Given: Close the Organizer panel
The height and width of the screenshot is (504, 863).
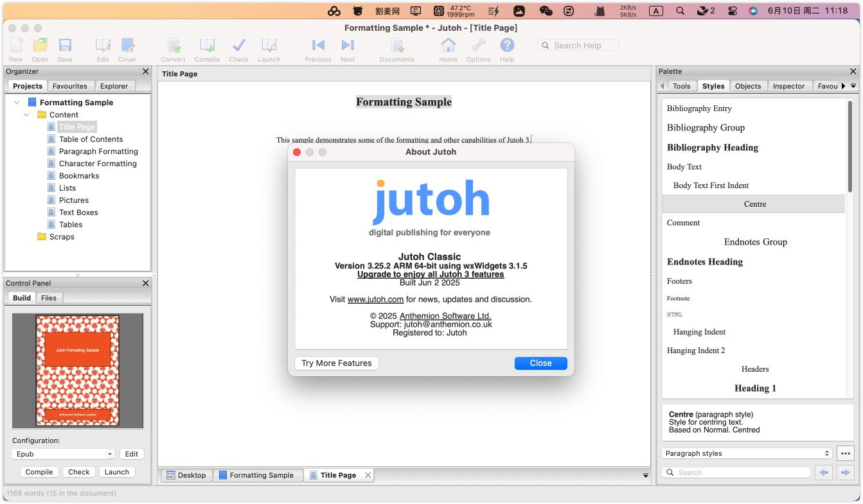Looking at the screenshot, I should (x=145, y=72).
